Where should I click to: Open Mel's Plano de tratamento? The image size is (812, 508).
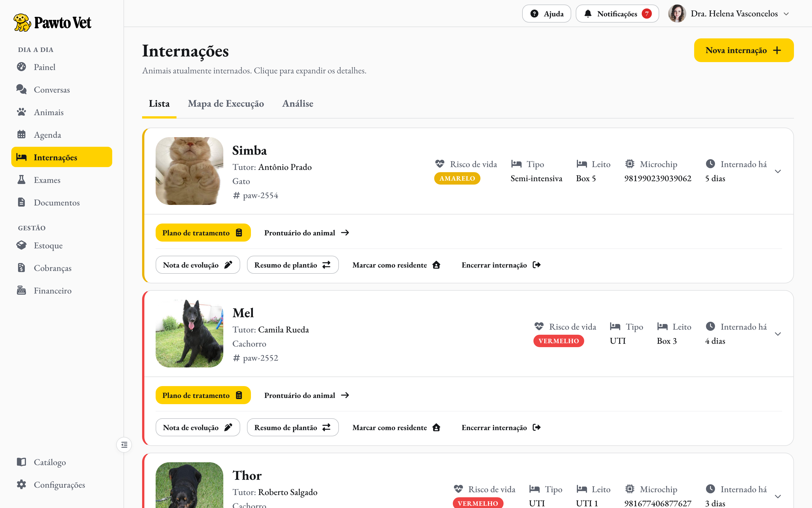coord(203,395)
